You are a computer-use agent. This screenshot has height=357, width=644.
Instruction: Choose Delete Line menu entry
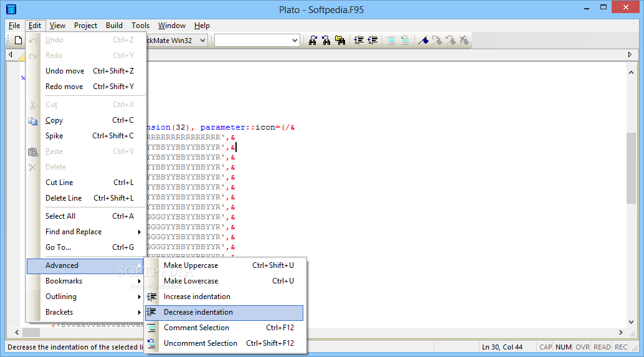coord(86,198)
